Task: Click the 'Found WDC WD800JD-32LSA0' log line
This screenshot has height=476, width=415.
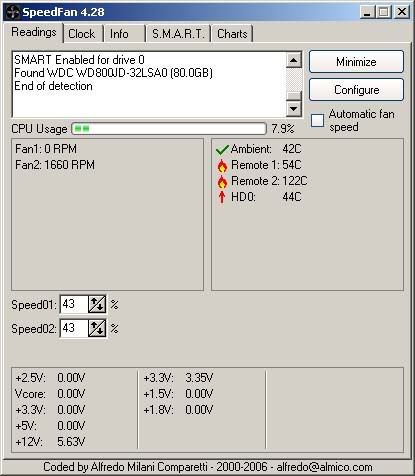Action: pos(113,73)
